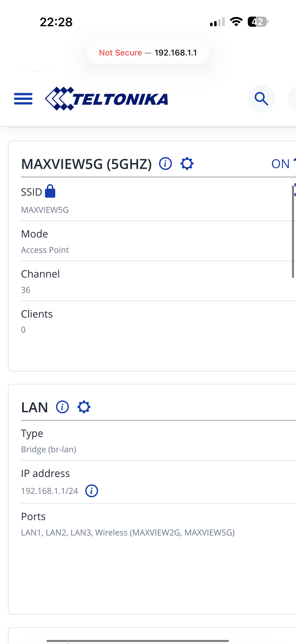The image size is (296, 644).
Task: Tap the clock showing 22:28
Action: point(56,22)
